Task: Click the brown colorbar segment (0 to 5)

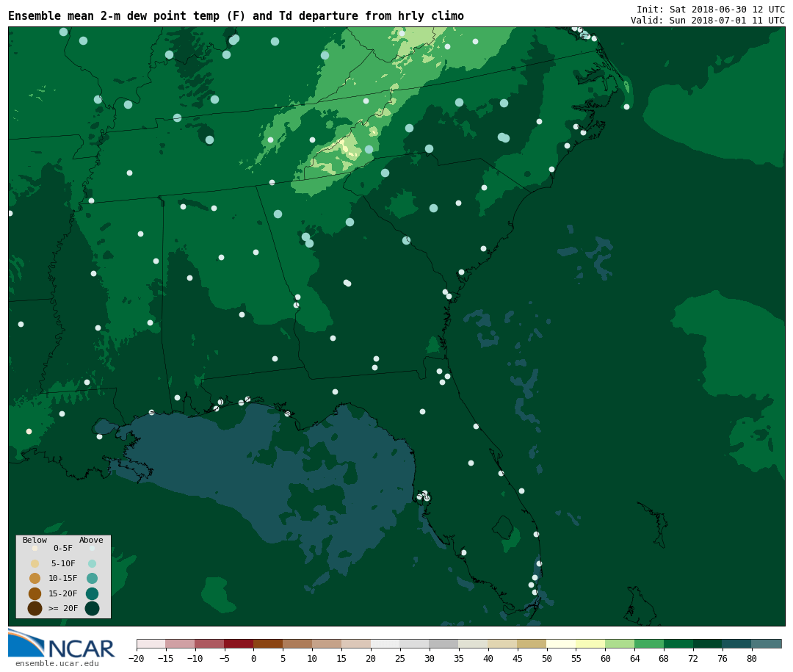Action: [x=268, y=643]
